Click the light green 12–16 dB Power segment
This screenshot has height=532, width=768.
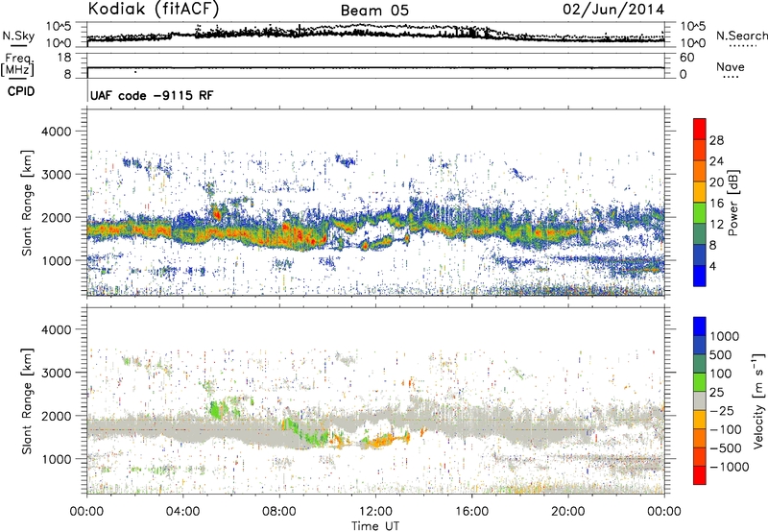700,213
